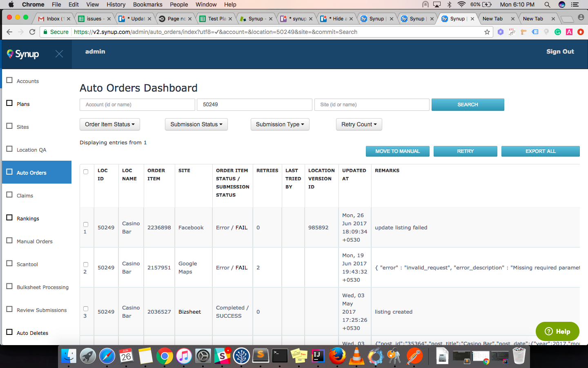
Task: Open the Wi-Fi status menu
Action: coord(461,4)
